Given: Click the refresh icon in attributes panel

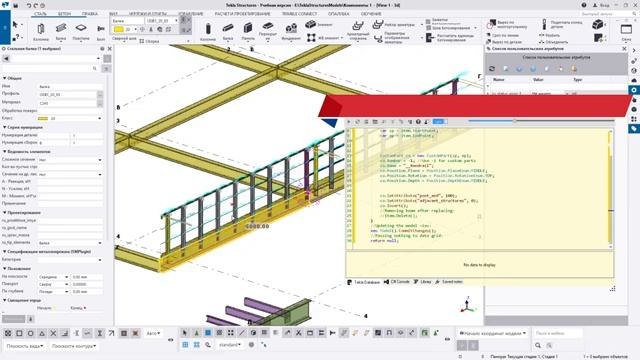Looking at the screenshot, I should 492,69.
